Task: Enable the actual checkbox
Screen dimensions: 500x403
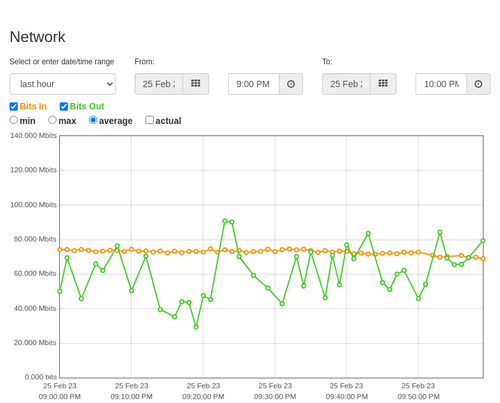Action: pos(150,120)
